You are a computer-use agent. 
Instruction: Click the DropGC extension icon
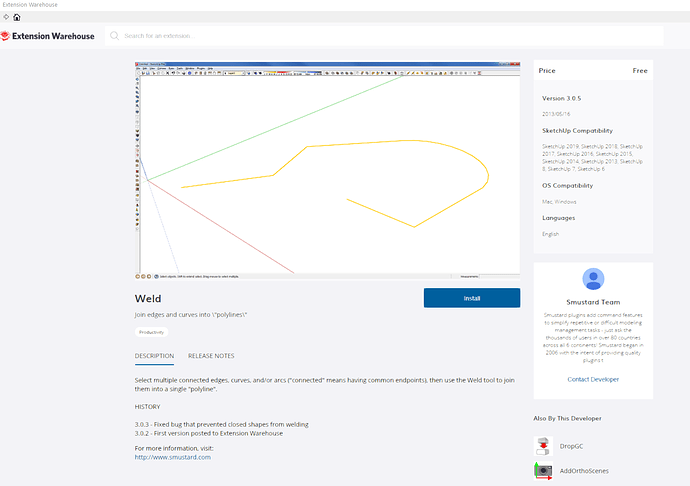(x=543, y=446)
